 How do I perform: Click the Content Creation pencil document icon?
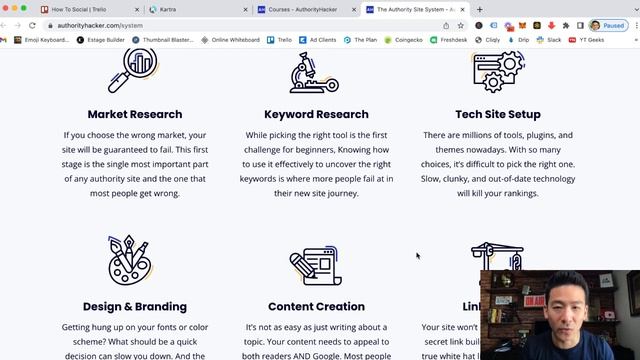[x=316, y=266]
